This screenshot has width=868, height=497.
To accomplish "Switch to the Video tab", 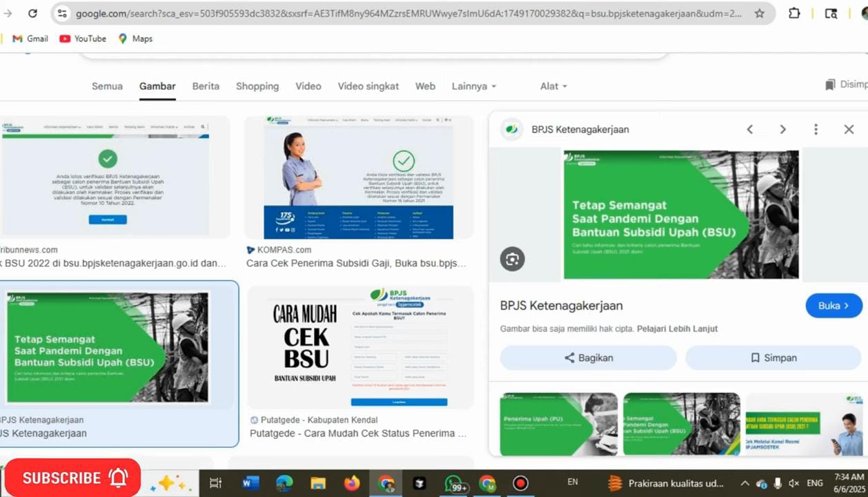I will [308, 86].
